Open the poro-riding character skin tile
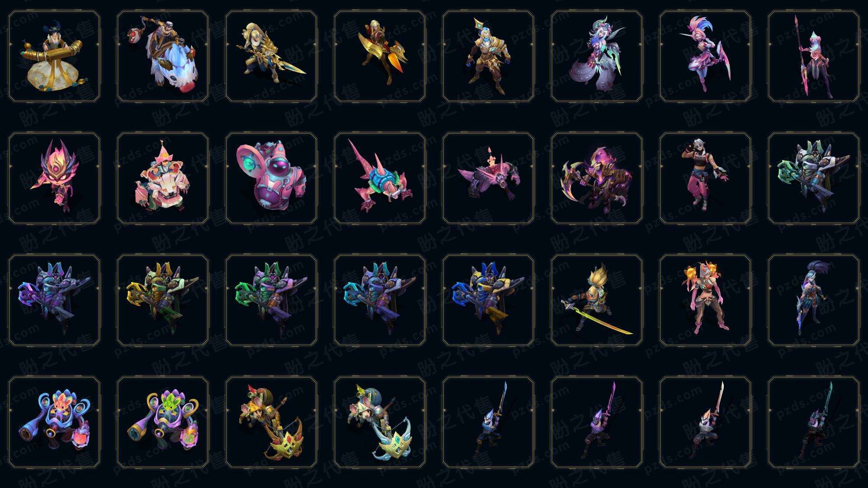Screen dimensions: 868x488 tap(163, 56)
